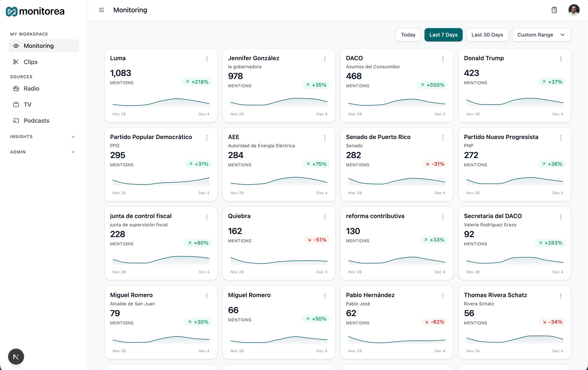Open Clips using the scissors icon
Screen dimensions: 588x370
coord(15,62)
